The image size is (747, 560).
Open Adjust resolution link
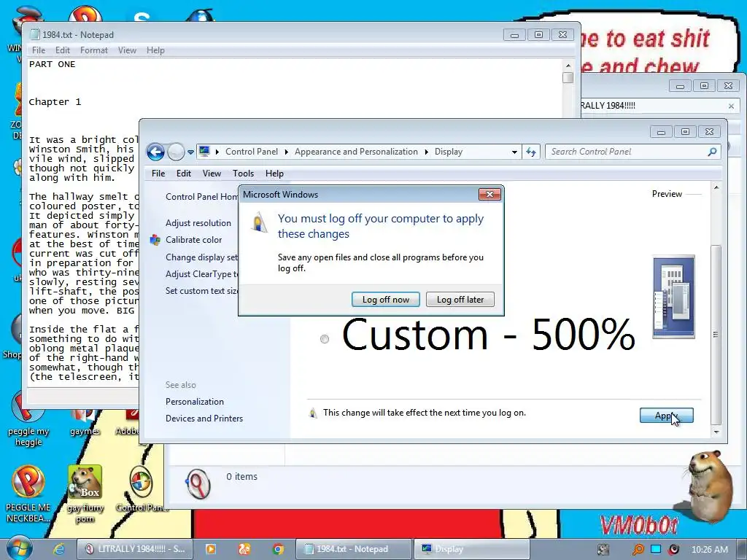[198, 223]
